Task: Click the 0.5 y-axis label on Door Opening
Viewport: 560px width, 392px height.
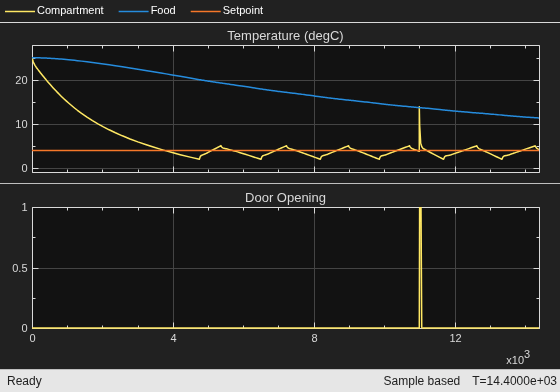Action: point(20,268)
